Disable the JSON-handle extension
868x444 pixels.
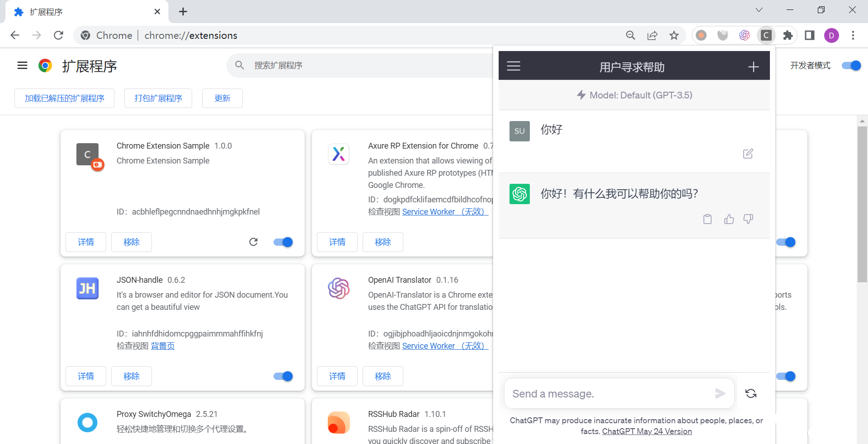(x=283, y=376)
